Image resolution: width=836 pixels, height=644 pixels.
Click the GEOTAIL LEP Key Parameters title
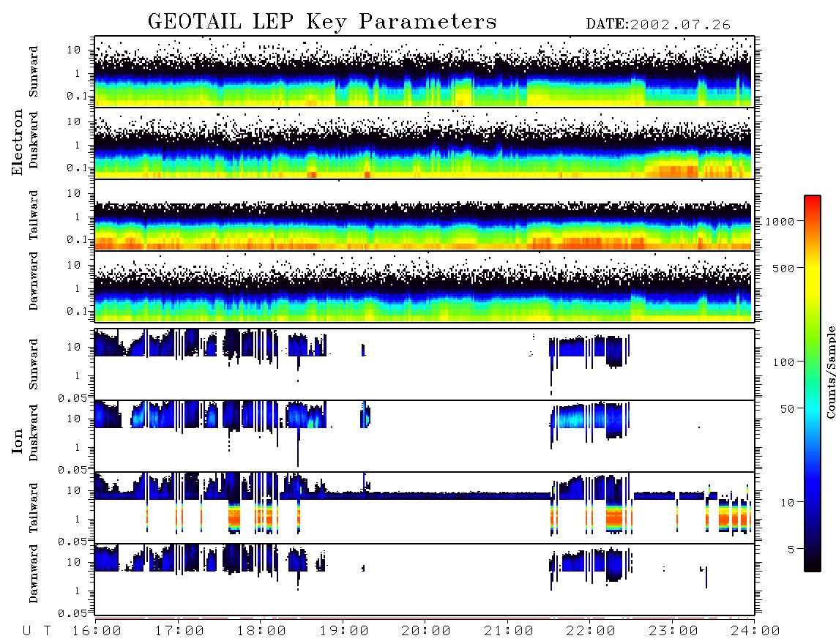pos(322,22)
